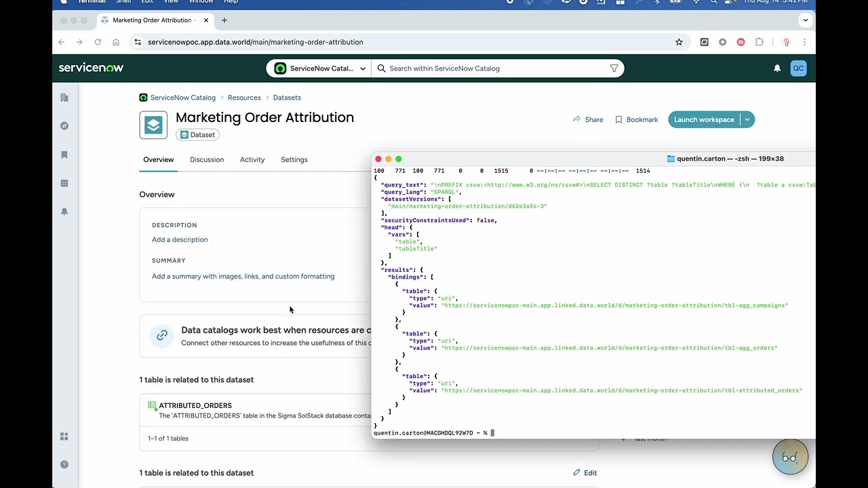Open Resources breadcrumb link
The image size is (868, 488).
pos(244,98)
